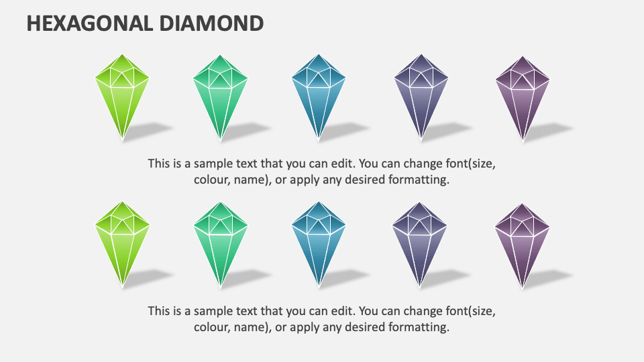Screen dimensions: 644x362
Task: Choose the slate purple diamond in bottom row
Action: (419, 245)
